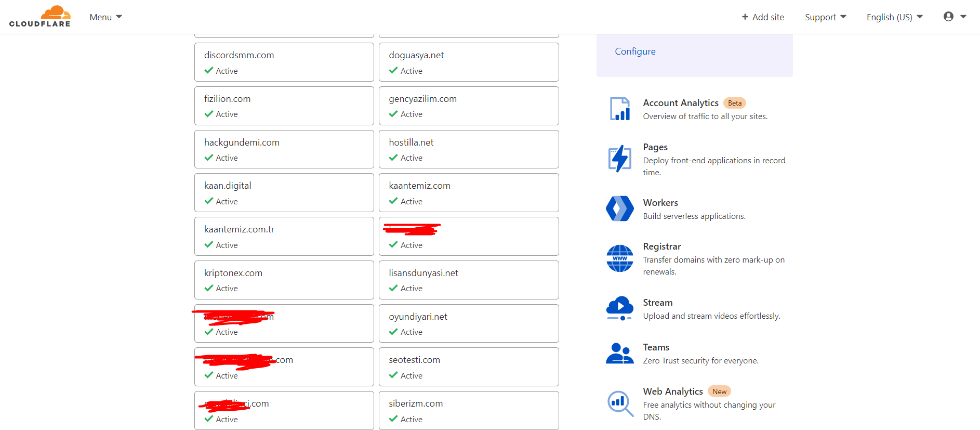
Task: Click the New badge next to Web Analytics
Action: coord(720,392)
